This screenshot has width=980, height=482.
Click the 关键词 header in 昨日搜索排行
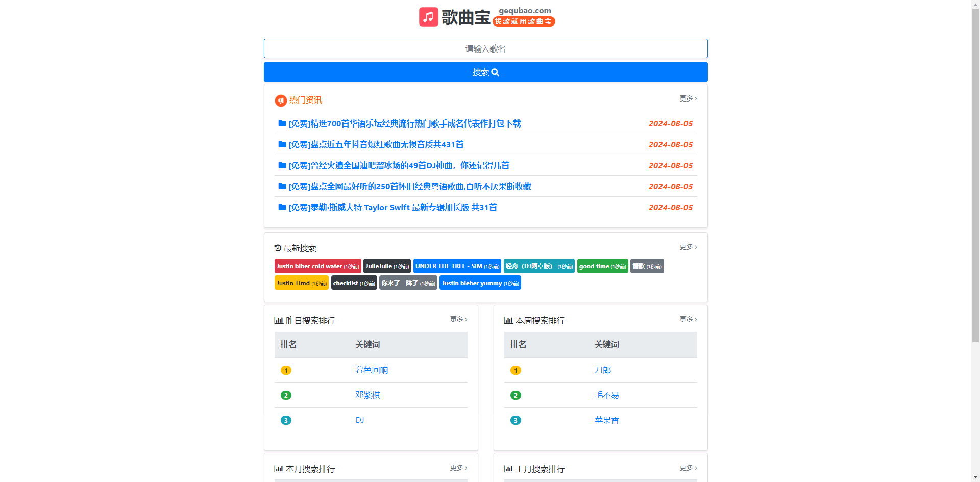pos(367,344)
